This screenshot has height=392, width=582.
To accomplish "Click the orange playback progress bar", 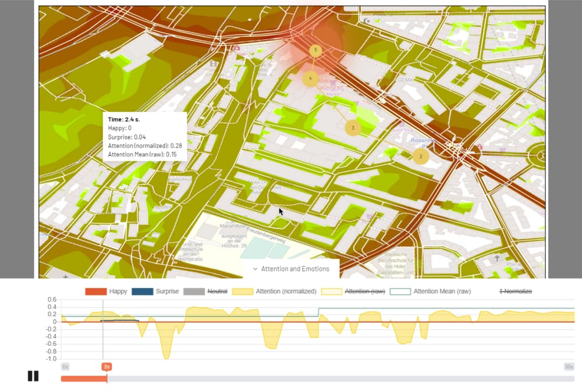I will coord(84,379).
